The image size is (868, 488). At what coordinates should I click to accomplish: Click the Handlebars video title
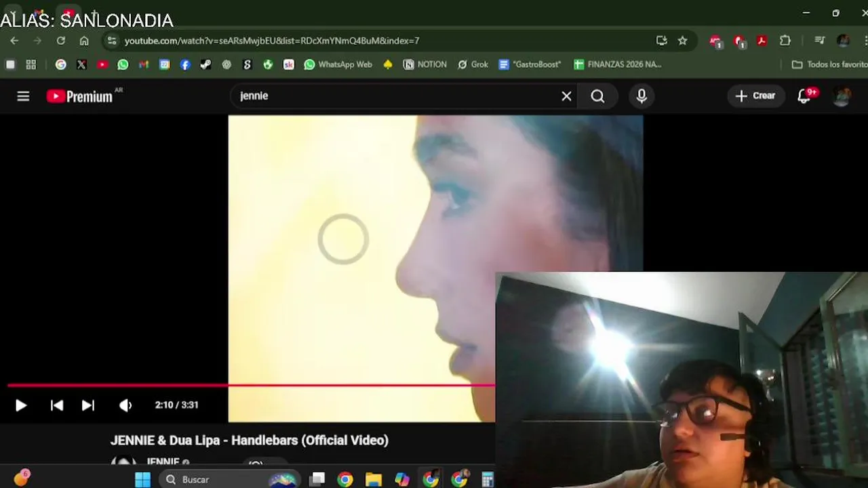250,440
